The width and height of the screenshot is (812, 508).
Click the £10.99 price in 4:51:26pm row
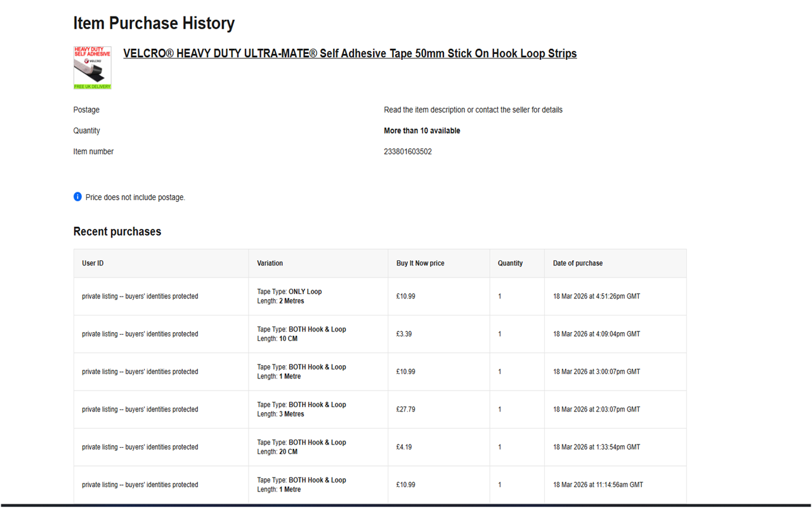pos(406,297)
